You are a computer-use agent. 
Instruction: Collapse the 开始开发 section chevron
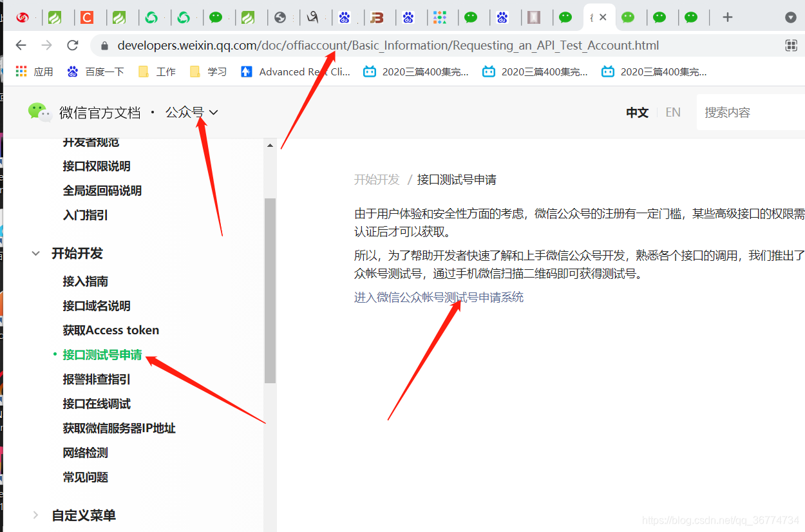(x=36, y=254)
